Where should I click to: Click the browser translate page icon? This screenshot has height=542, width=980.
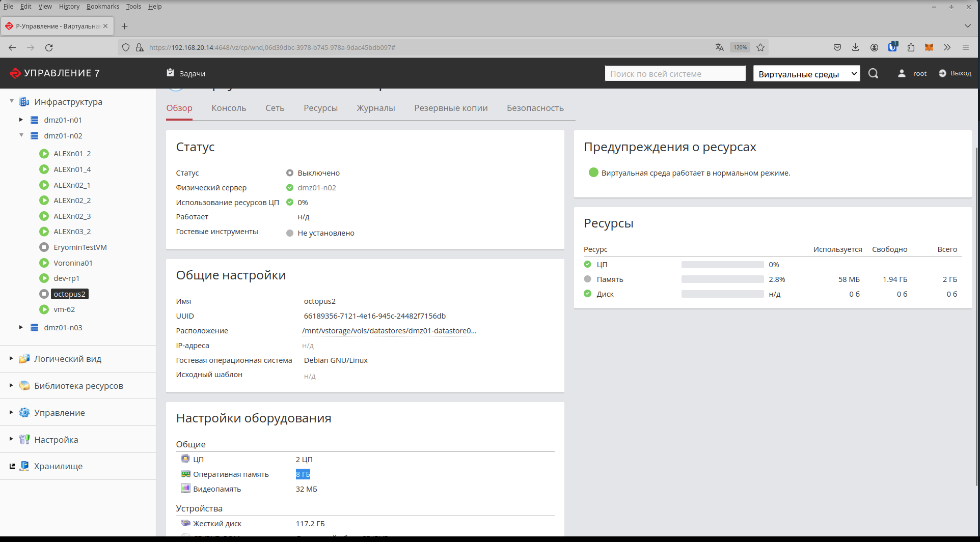coord(719,47)
